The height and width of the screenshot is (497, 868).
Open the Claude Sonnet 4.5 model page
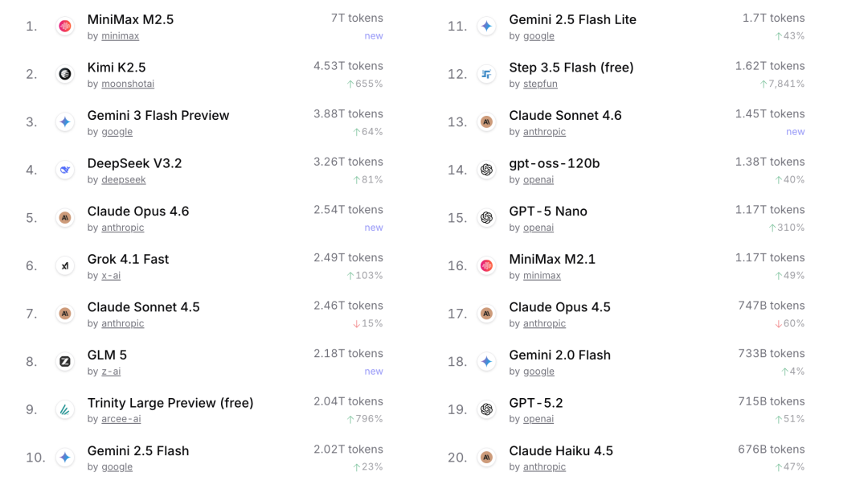[x=143, y=307]
